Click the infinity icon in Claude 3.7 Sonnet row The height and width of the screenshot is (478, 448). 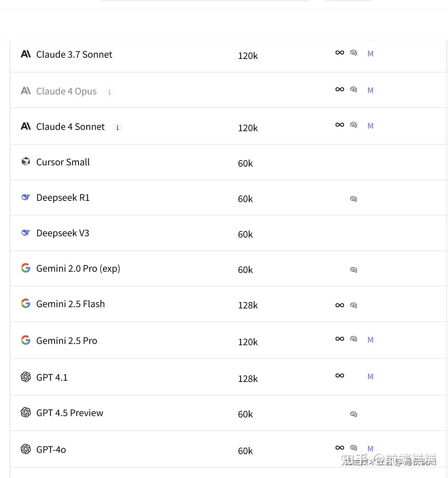coord(340,53)
